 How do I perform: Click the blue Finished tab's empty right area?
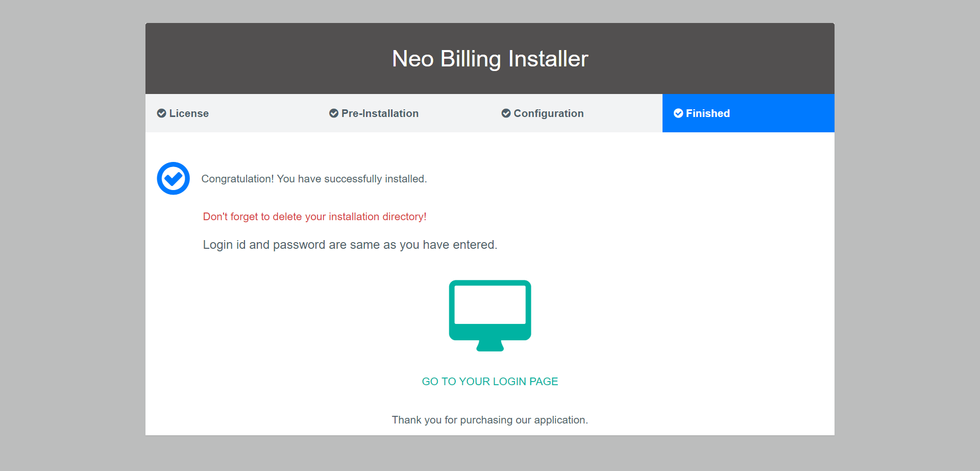point(786,113)
